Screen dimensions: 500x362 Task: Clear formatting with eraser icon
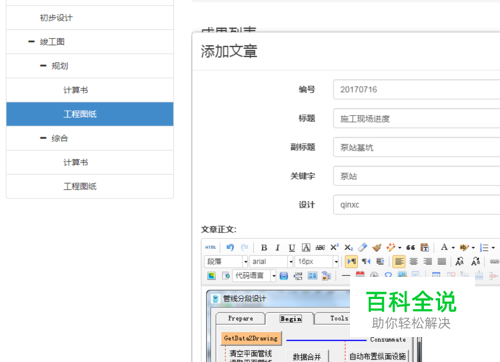click(362, 248)
